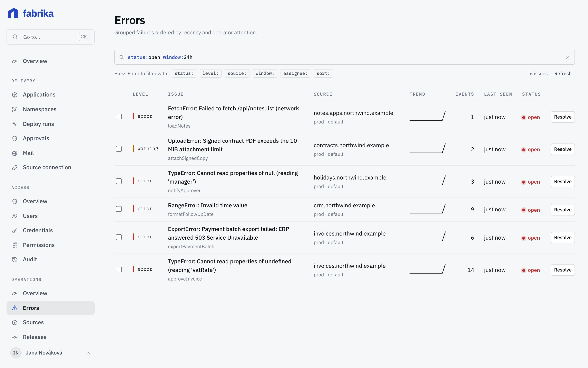Select the UploadError issue checkbox

click(x=119, y=149)
